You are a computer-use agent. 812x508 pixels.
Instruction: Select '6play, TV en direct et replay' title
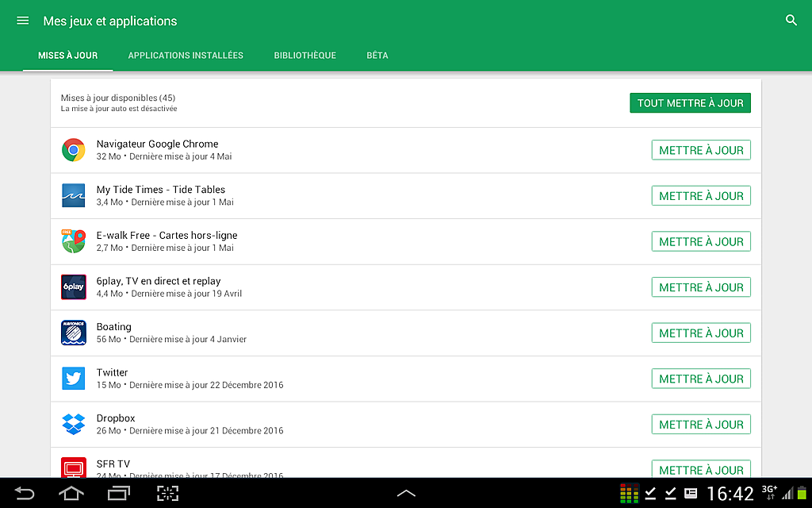(x=159, y=280)
